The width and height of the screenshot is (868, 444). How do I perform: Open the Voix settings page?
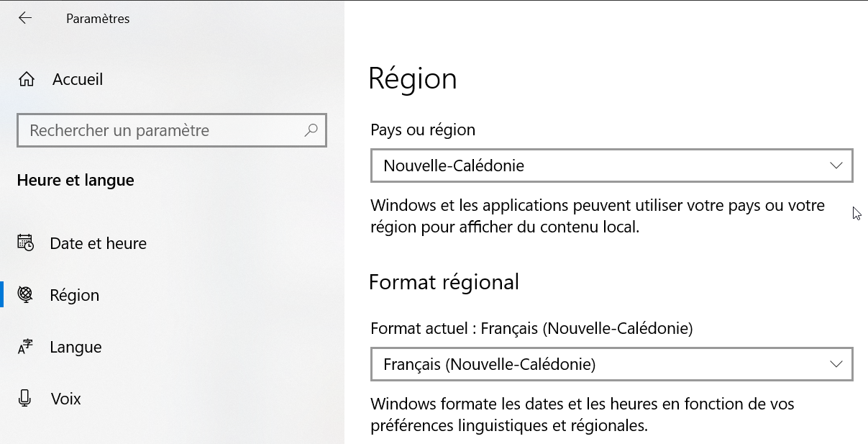(x=66, y=399)
